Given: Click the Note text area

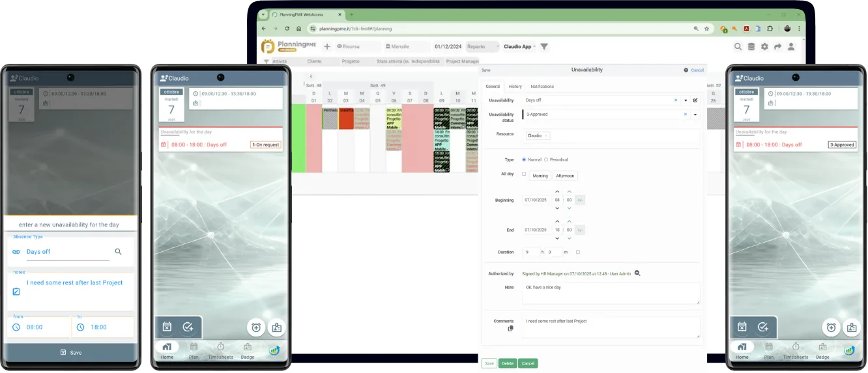Looking at the screenshot, I should (x=611, y=293).
